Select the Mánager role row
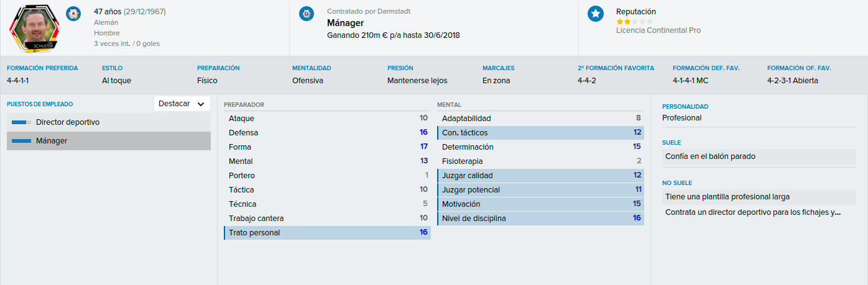868x285 pixels. [x=109, y=141]
